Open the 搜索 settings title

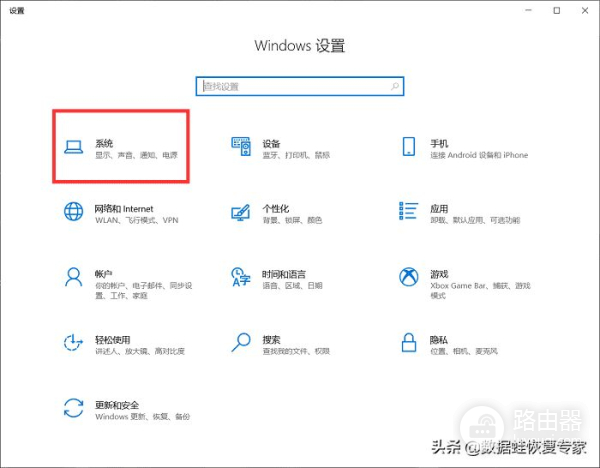271,340
